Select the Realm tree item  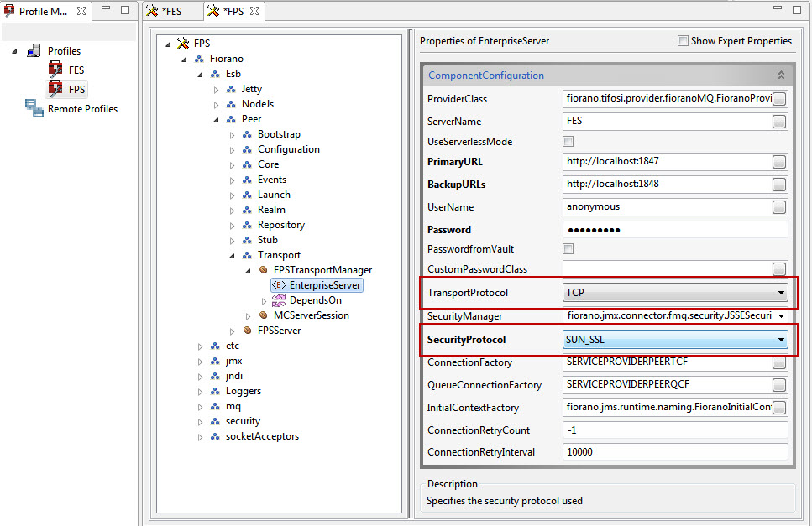coord(271,210)
